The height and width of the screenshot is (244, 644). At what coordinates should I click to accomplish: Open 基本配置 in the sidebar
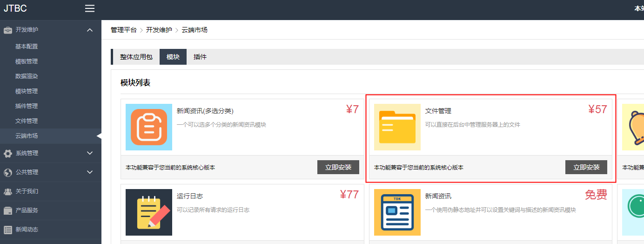[x=27, y=47]
